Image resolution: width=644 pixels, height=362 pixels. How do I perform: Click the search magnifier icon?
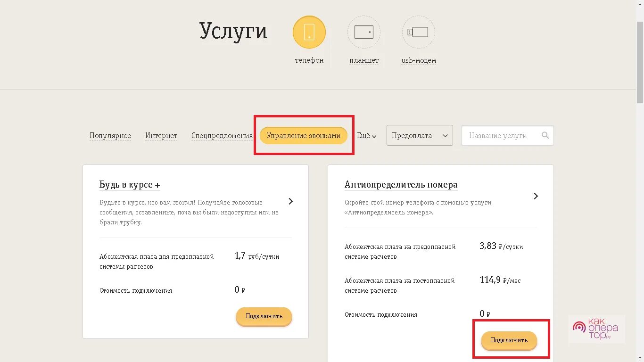pyautogui.click(x=545, y=135)
